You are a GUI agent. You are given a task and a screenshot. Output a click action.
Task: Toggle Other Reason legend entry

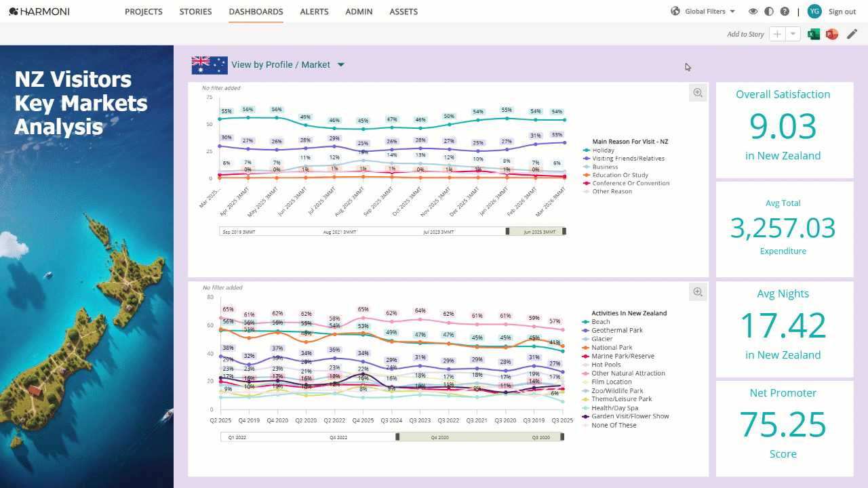[x=608, y=191]
